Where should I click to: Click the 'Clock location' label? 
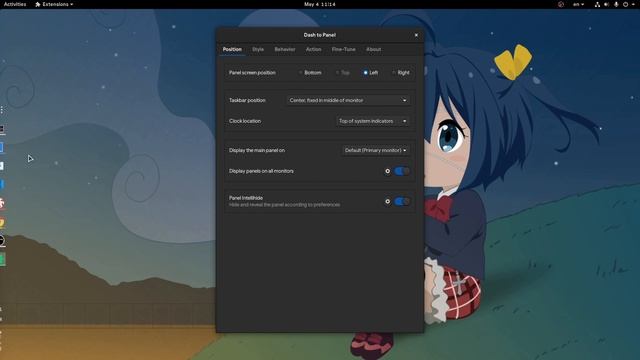click(245, 121)
